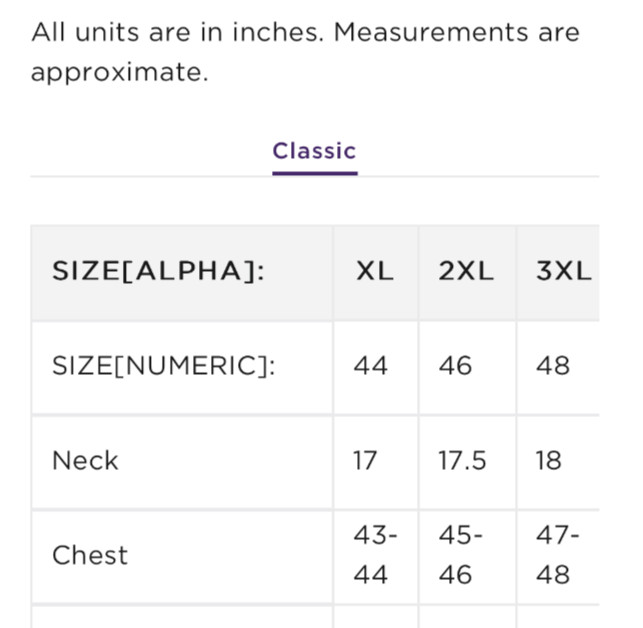
Task: Click the word "approximate."
Action: pos(119,73)
